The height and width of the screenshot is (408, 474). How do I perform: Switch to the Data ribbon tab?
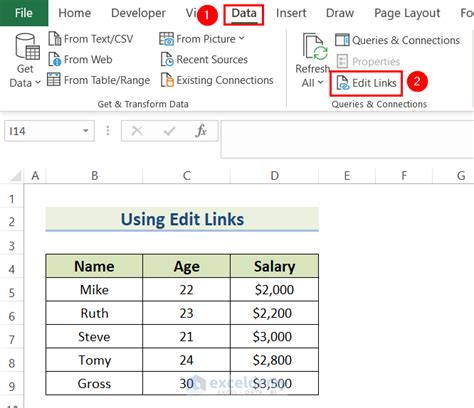(x=244, y=14)
